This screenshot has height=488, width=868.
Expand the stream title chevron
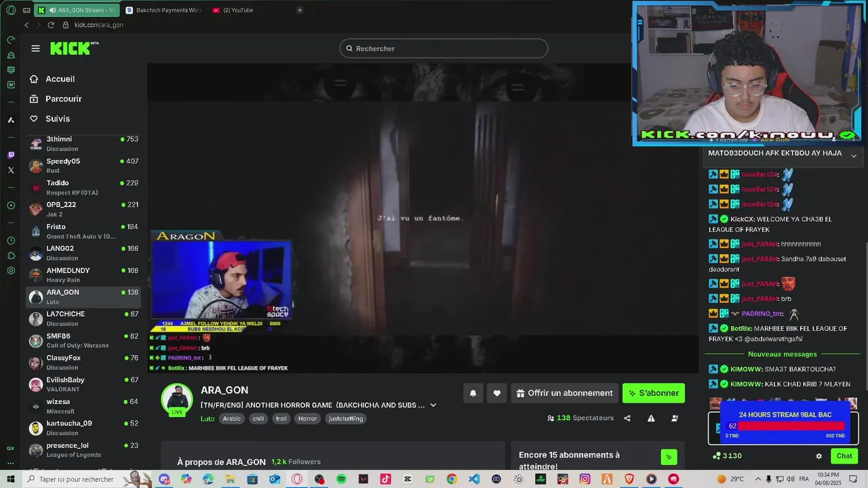433,405
